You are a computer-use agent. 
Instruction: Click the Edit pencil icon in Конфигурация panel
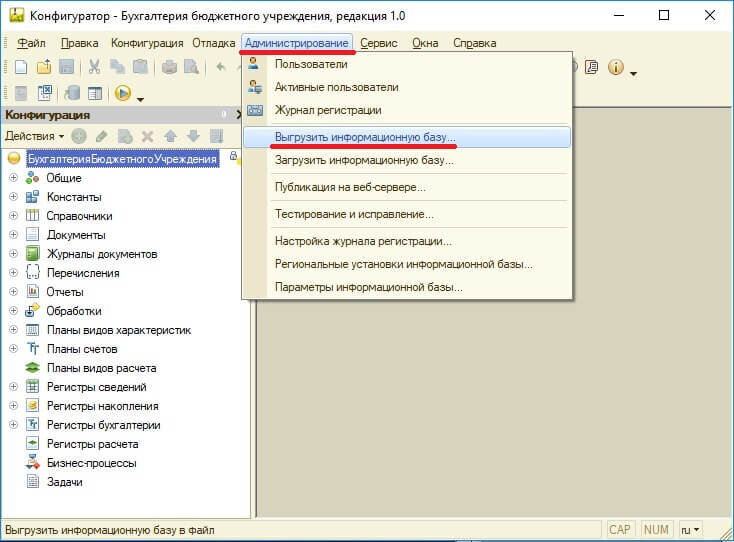tap(101, 136)
